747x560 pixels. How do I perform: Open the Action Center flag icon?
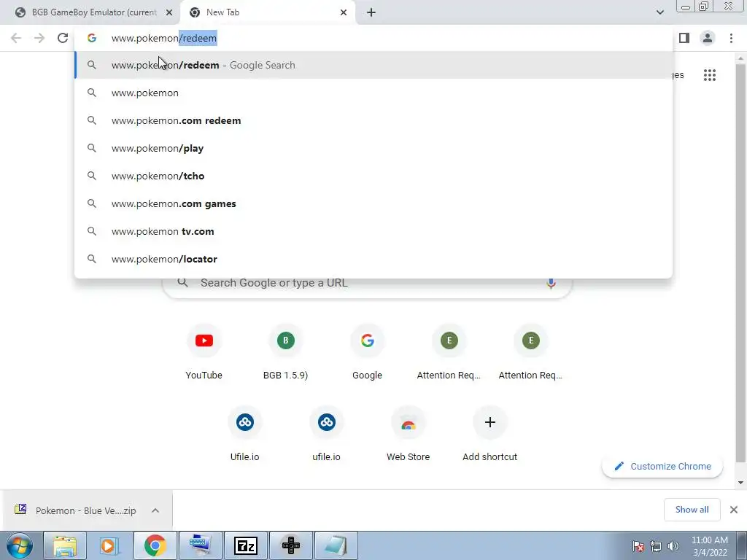pos(638,546)
